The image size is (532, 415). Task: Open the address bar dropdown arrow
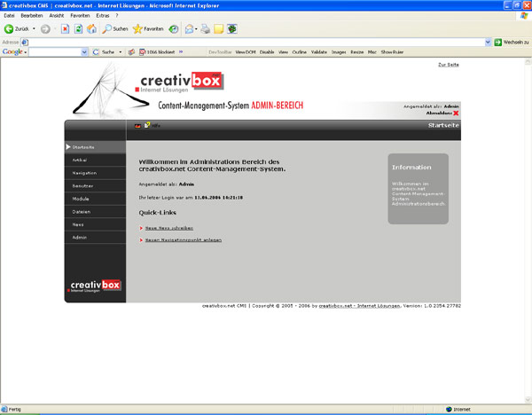click(488, 43)
